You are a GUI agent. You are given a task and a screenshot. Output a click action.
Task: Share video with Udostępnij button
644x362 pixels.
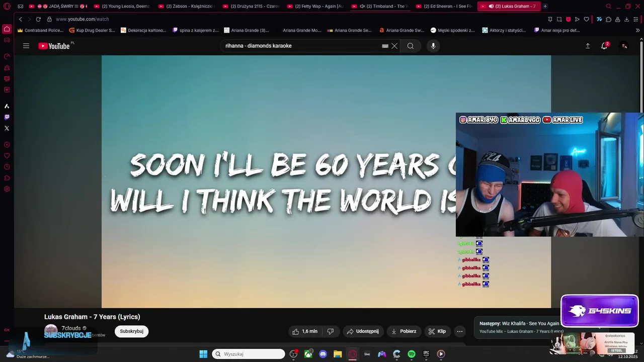pos(363,331)
